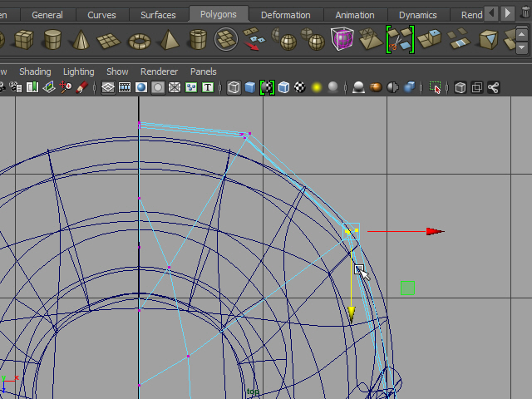Viewport: 532px width, 399px height.
Task: Switch to the Animation shelf tab
Action: [x=355, y=15]
